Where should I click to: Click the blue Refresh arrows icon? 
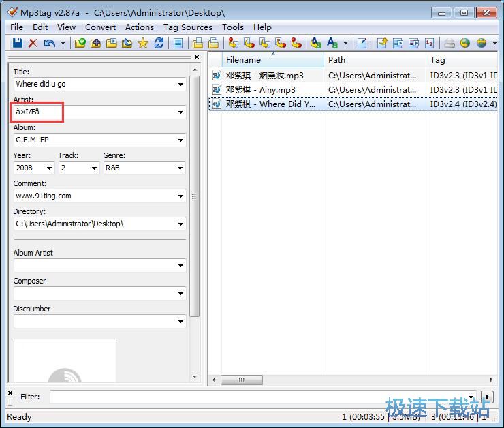(159, 43)
